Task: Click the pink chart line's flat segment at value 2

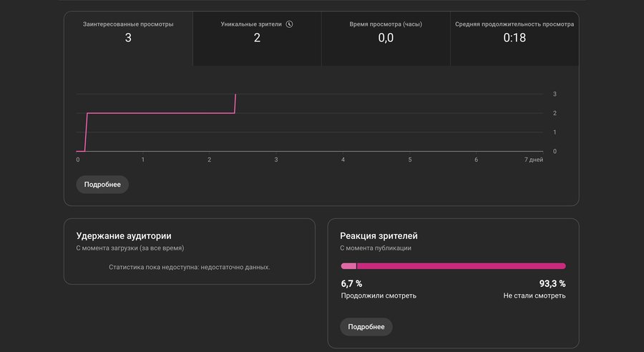Action: [161, 113]
